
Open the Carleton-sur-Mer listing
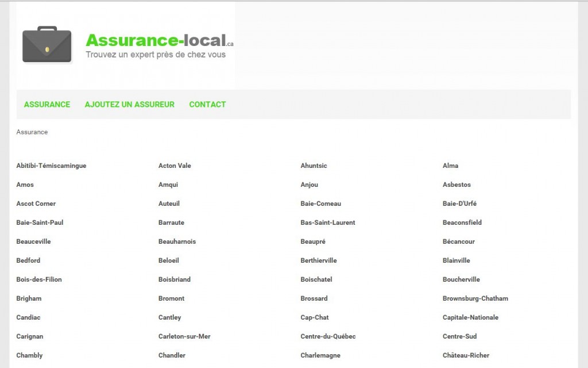184,336
